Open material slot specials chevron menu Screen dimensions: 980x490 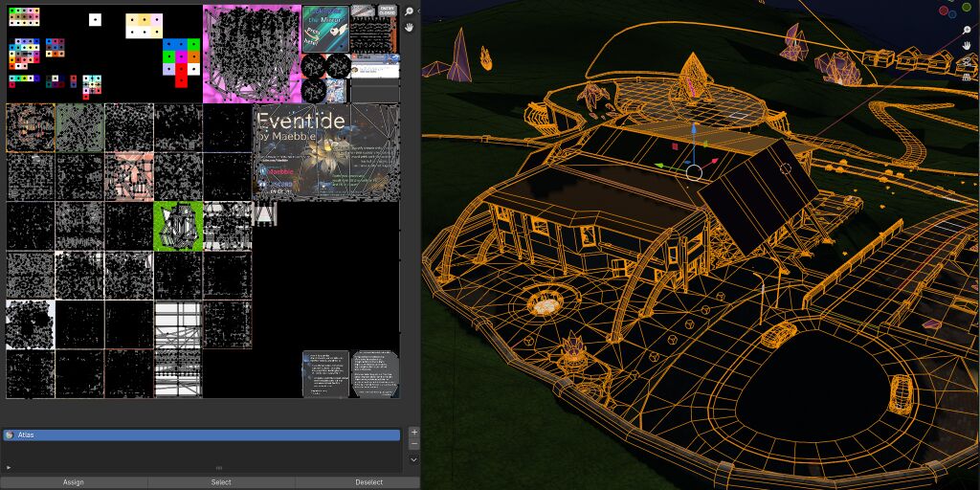click(x=413, y=460)
